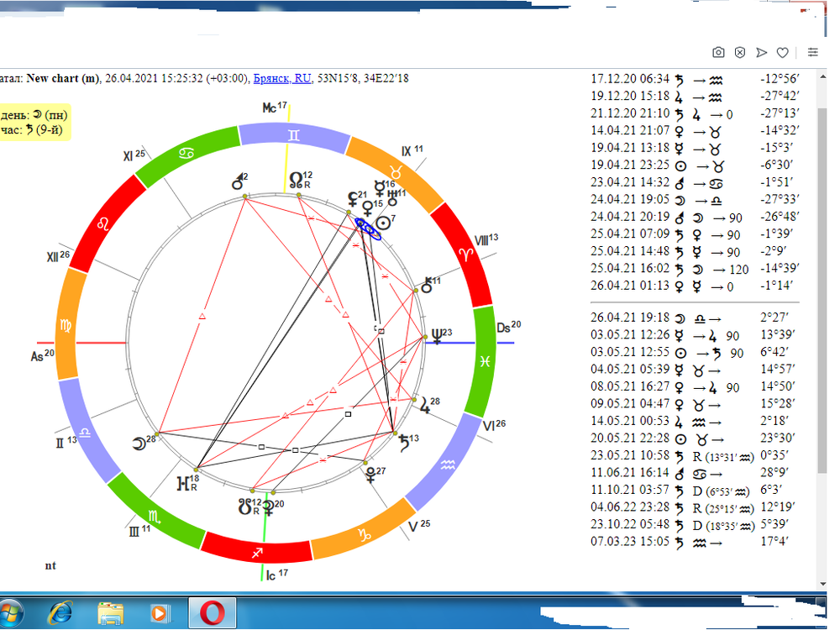Image resolution: width=840 pixels, height=630 pixels.
Task: Select the Jupiter glyph at 28 degrees
Action: (424, 406)
